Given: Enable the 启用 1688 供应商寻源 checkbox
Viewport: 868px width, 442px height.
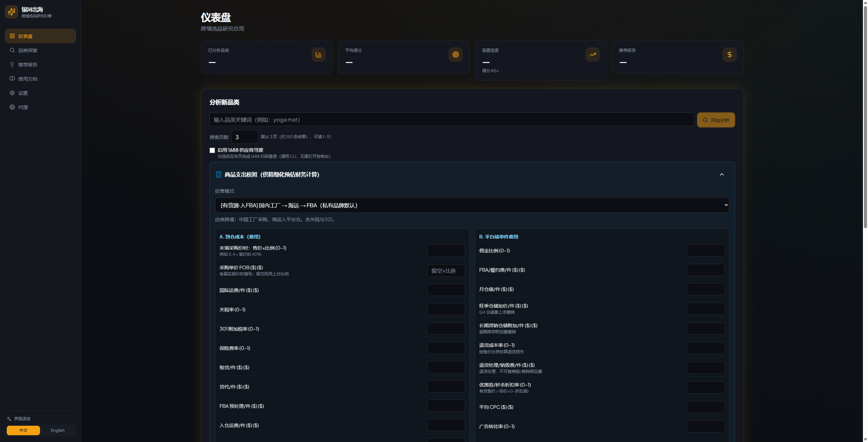Looking at the screenshot, I should pos(212,150).
